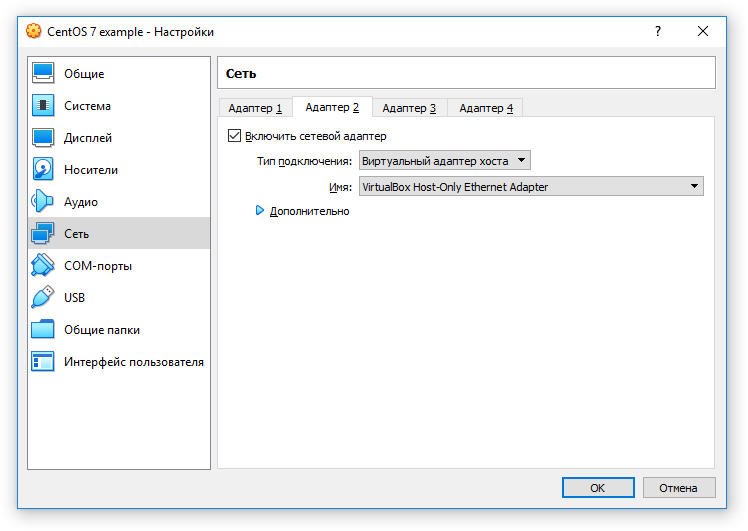Click the help question mark button

(658, 31)
